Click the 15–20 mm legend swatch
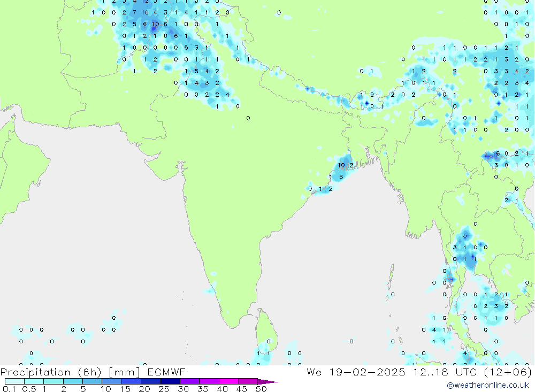This screenshot has width=535, height=392. pyautogui.click(x=132, y=381)
